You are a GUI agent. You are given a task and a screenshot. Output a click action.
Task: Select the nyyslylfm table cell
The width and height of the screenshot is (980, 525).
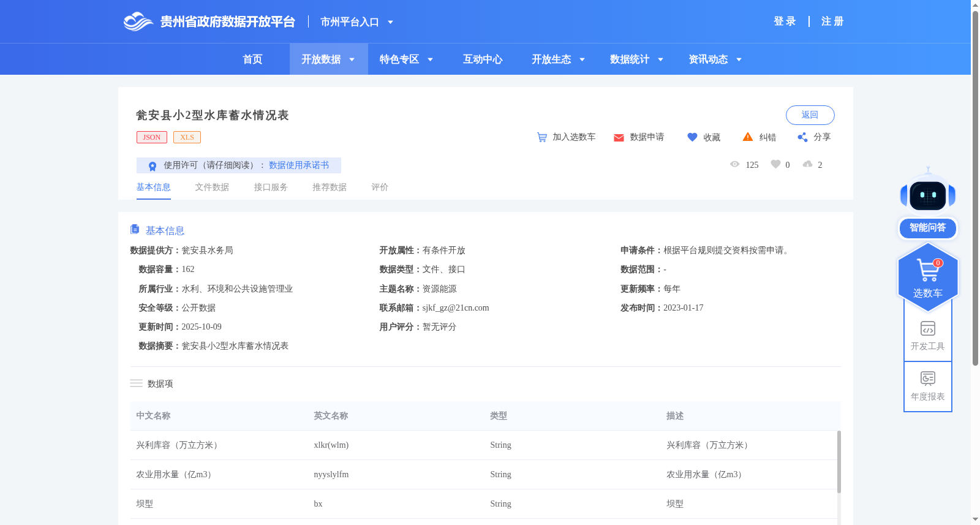[331, 475]
